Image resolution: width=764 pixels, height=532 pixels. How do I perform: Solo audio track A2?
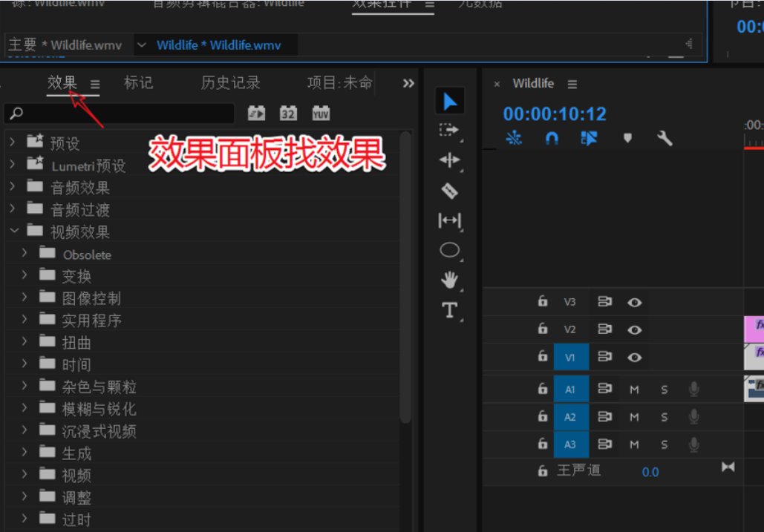pyautogui.click(x=664, y=417)
